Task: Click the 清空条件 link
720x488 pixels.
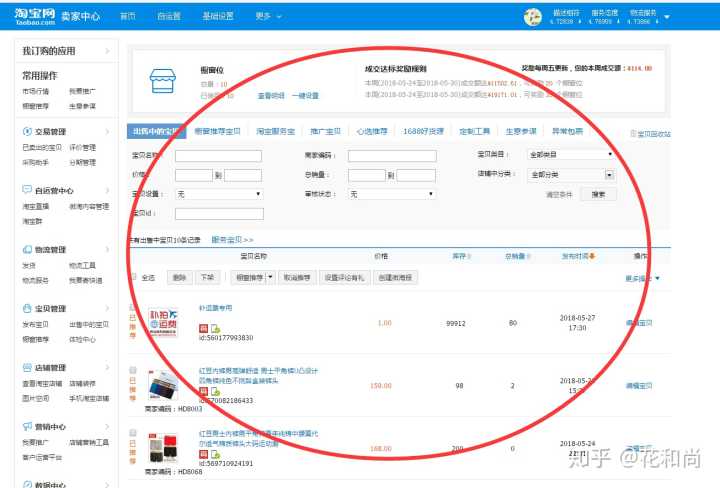Action: coord(559,195)
